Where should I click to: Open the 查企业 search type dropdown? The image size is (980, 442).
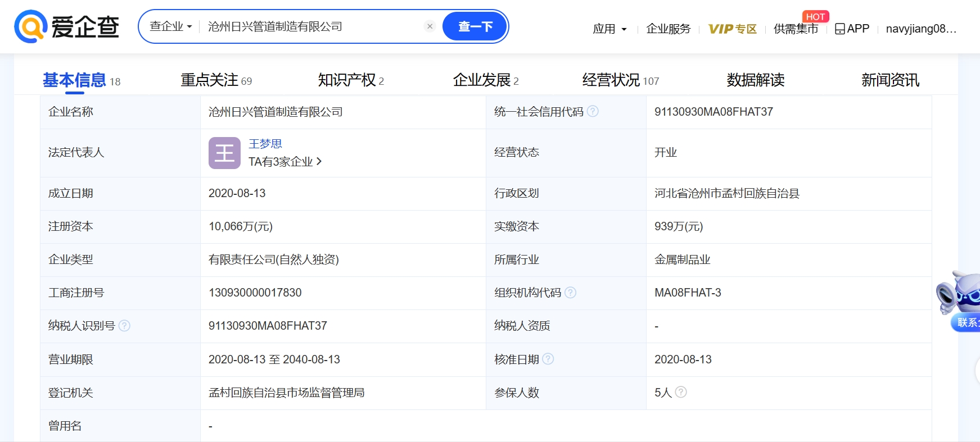[170, 26]
